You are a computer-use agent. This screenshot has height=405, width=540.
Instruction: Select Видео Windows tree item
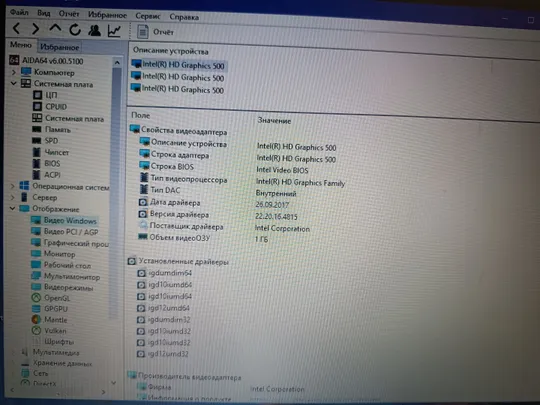(x=64, y=220)
